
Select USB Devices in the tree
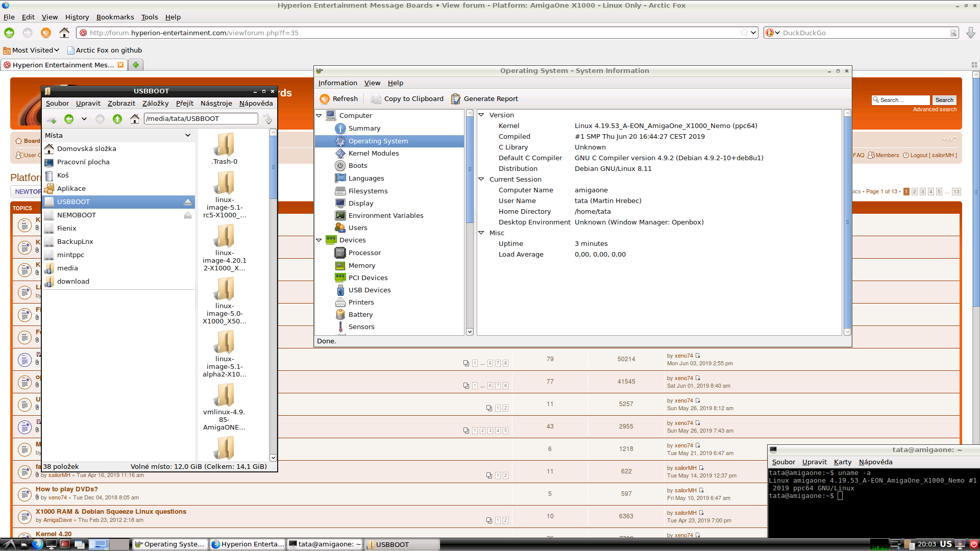(x=369, y=290)
